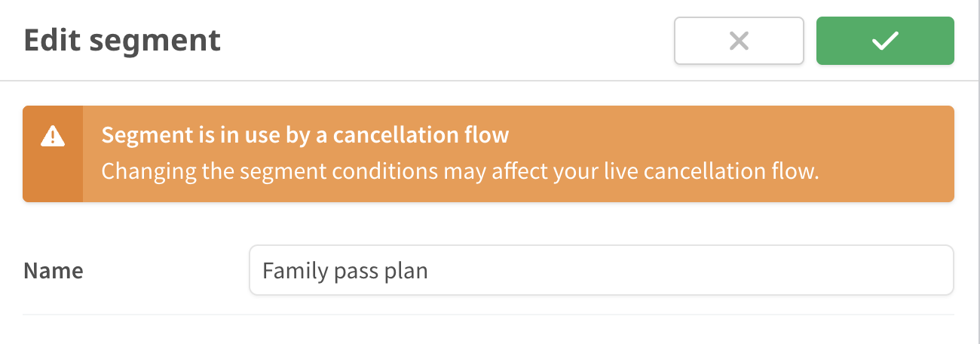Click the "Name" field label
This screenshot has height=344, width=980.
[x=54, y=271]
